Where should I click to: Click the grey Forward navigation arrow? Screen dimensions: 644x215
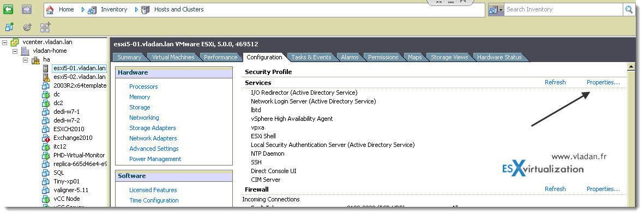(x=27, y=9)
